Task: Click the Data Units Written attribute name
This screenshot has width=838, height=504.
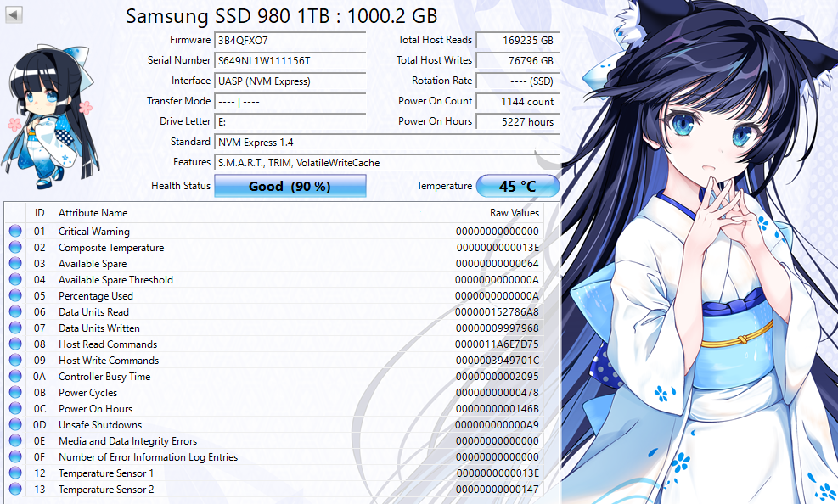Action: point(98,328)
